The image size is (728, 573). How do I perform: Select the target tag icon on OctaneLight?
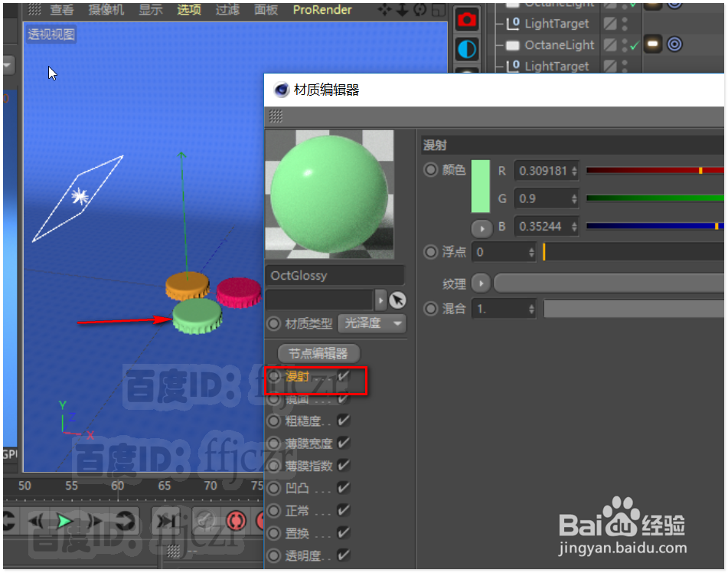coord(674,44)
